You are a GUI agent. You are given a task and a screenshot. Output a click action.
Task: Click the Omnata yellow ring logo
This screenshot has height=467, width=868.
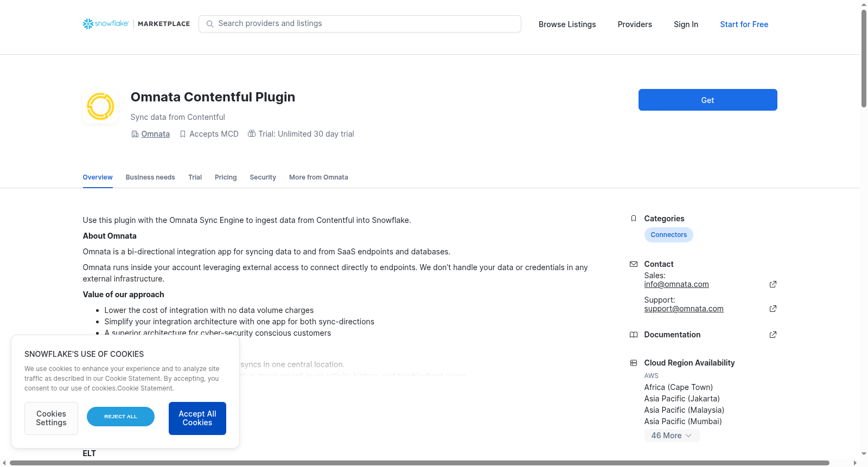pos(100,106)
